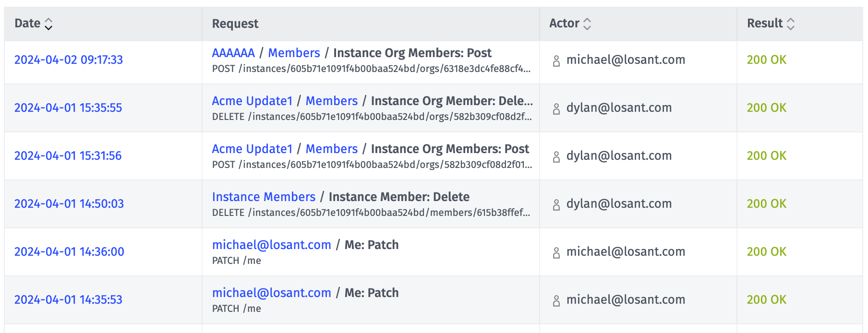Click 'Instance Org Member: Dele...' title text
The width and height of the screenshot is (868, 333).
coord(452,101)
